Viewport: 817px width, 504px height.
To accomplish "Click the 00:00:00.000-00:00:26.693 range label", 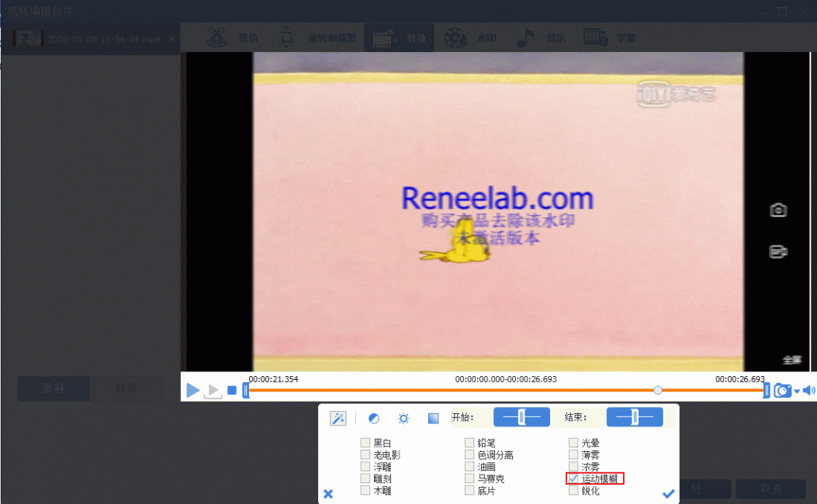I will click(x=505, y=379).
